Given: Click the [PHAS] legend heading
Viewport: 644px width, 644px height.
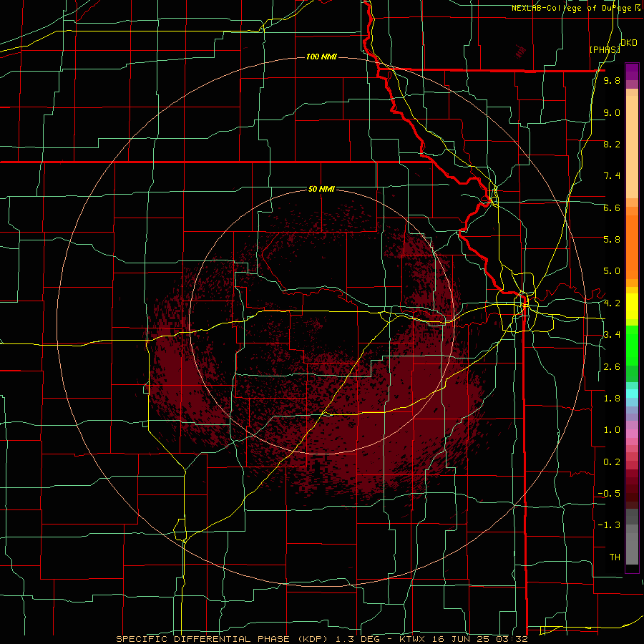Looking at the screenshot, I should point(605,49).
